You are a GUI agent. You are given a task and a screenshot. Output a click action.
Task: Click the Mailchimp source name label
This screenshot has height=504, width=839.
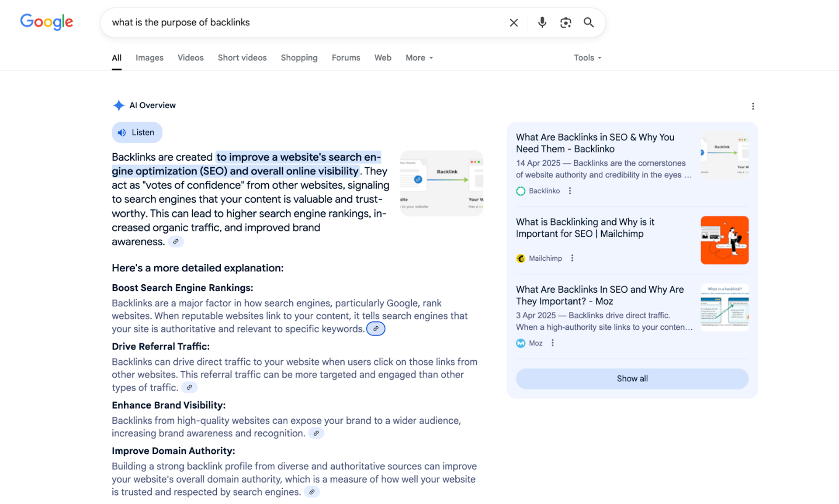click(545, 258)
